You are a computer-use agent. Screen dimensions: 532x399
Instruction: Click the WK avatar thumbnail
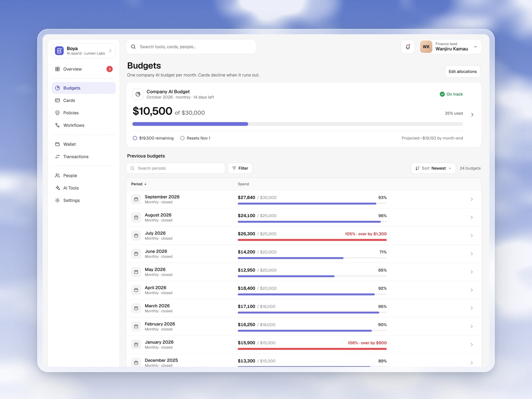click(x=426, y=47)
